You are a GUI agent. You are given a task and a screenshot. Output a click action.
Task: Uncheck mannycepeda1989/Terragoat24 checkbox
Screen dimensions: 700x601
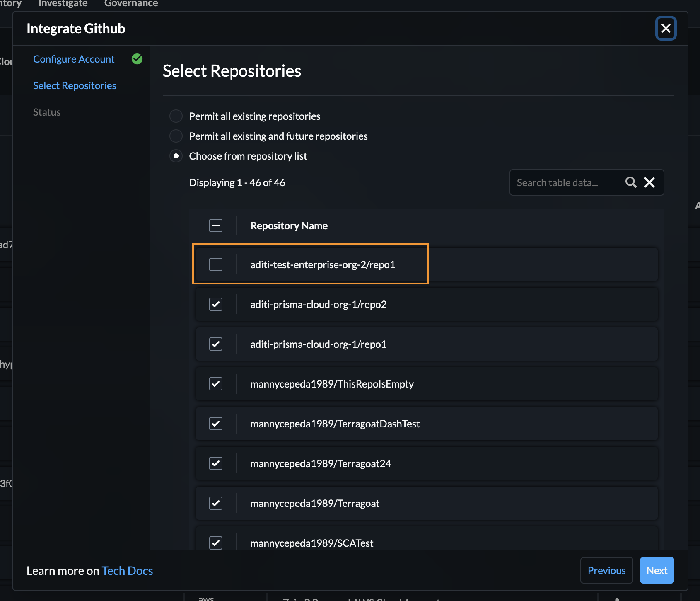tap(216, 463)
